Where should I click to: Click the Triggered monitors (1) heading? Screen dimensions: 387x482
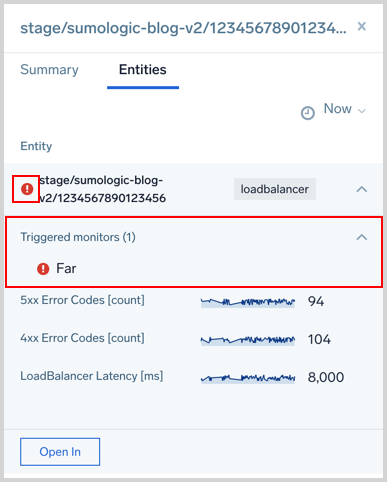pos(78,237)
